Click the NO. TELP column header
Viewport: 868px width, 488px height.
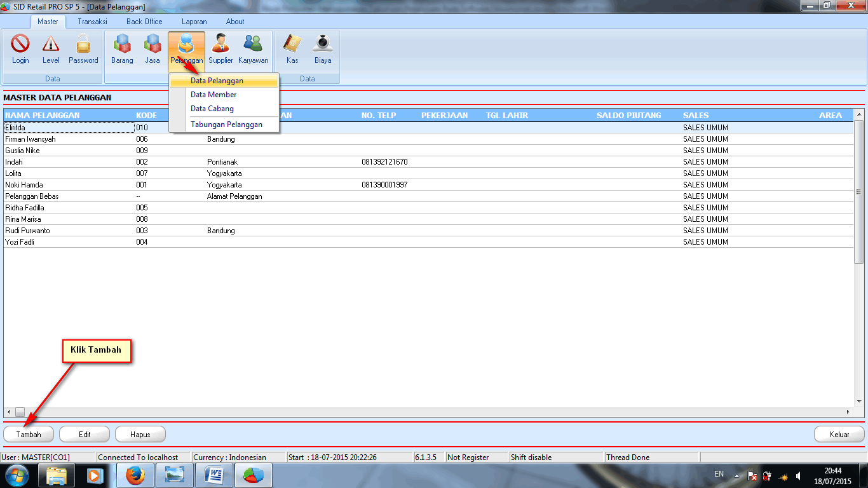click(x=379, y=116)
